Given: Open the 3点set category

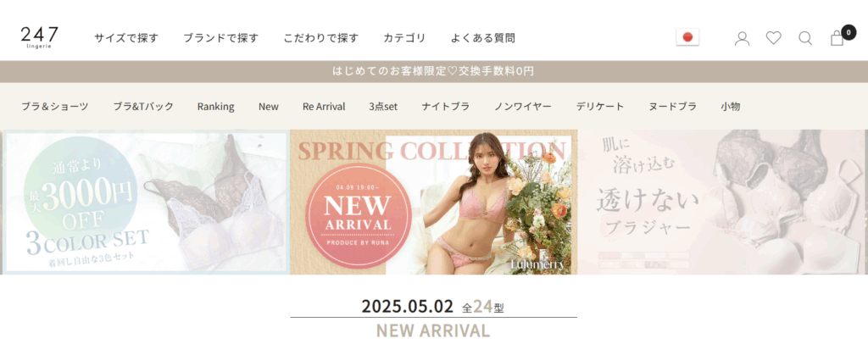Looking at the screenshot, I should point(383,106).
